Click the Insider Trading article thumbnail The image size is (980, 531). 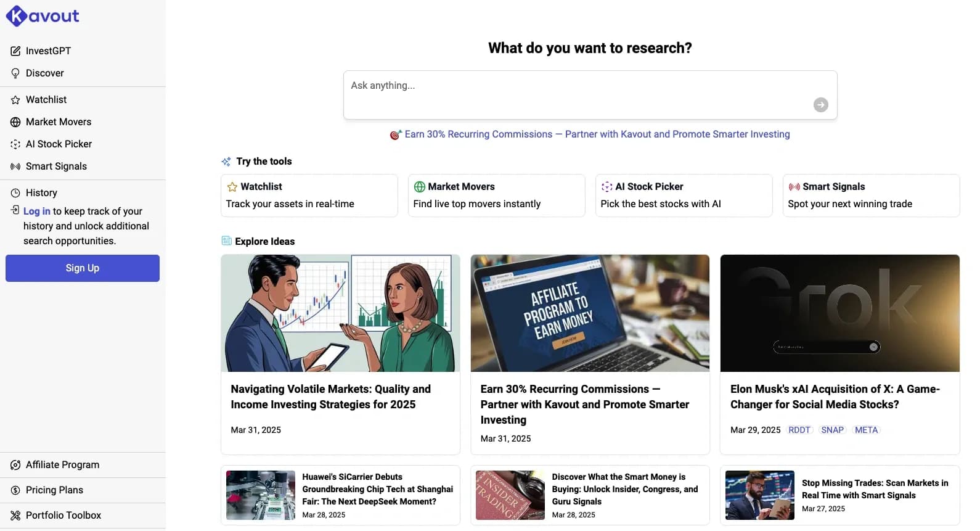pyautogui.click(x=510, y=495)
